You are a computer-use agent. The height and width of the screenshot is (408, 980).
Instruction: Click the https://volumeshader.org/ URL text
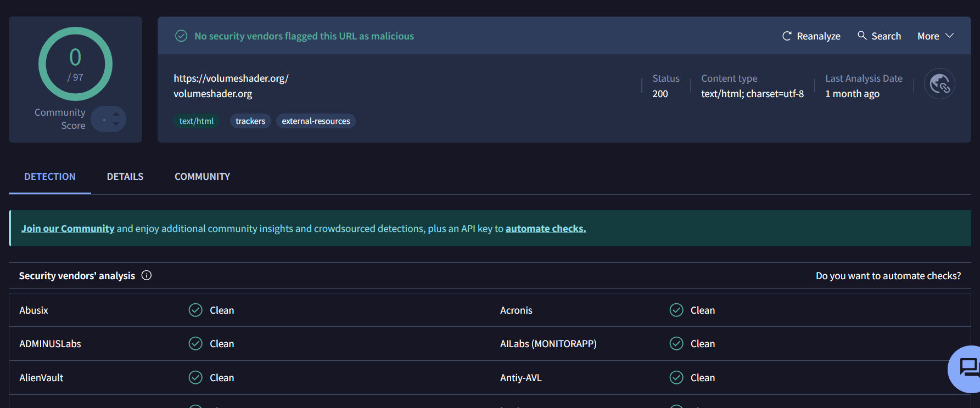pyautogui.click(x=231, y=78)
